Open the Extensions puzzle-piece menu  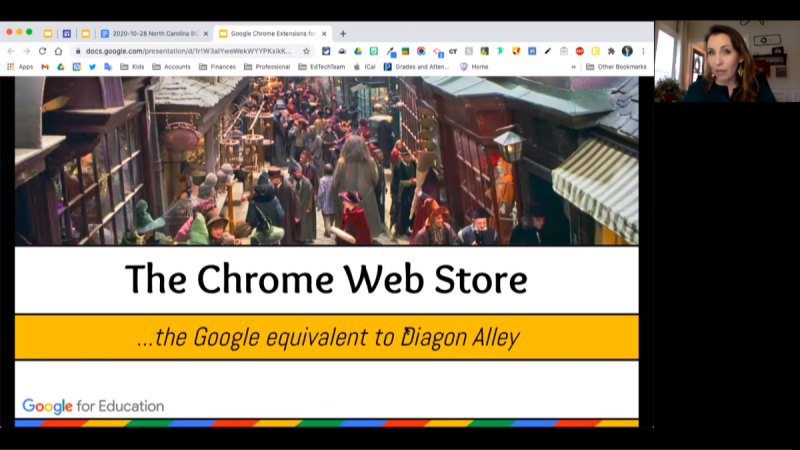(611, 51)
